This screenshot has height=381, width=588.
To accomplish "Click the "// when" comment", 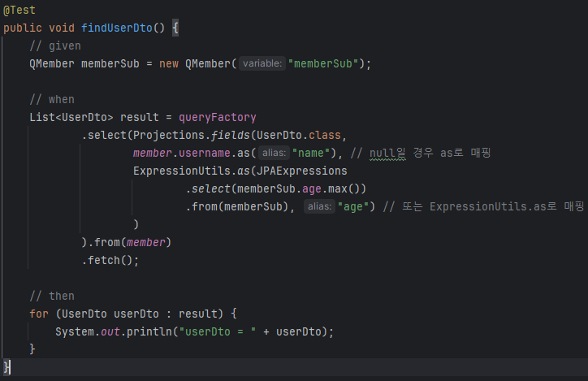I will point(52,100).
